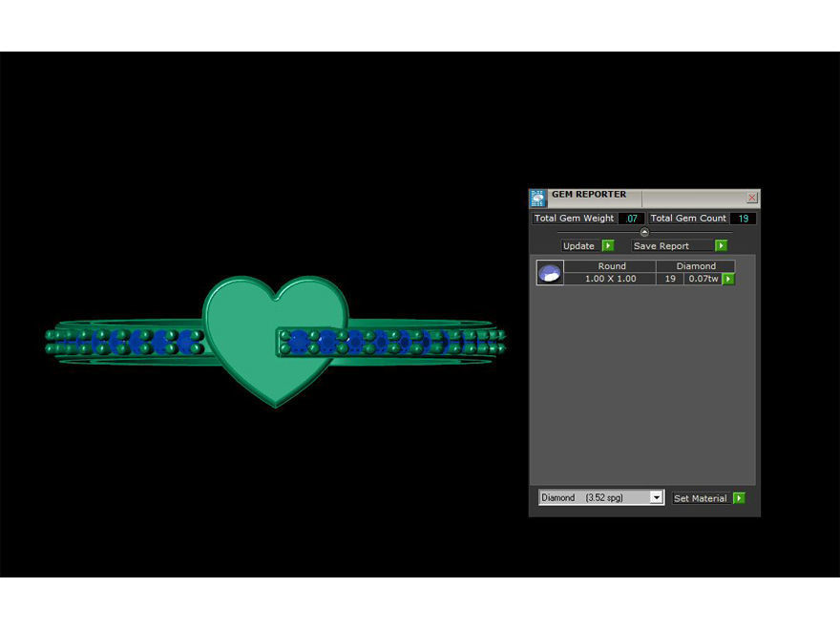Image resolution: width=840 pixels, height=630 pixels.
Task: Click the Save Report green arrow
Action: click(x=721, y=245)
